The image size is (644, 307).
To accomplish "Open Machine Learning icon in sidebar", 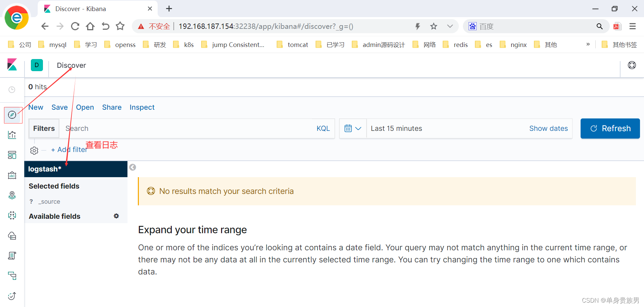I will 12,215.
